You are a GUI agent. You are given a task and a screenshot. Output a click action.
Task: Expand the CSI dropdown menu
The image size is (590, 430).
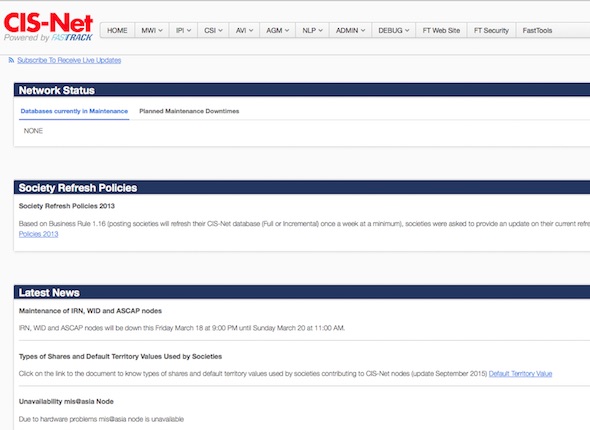[213, 30]
